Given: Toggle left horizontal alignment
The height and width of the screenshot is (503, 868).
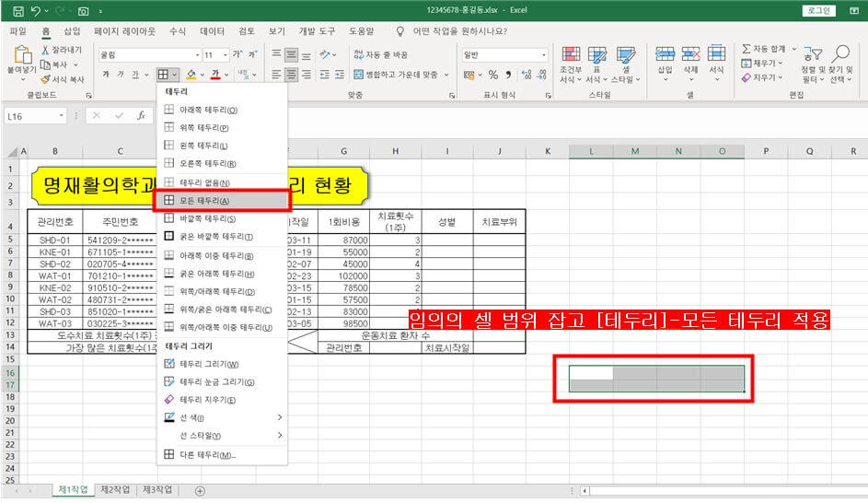Looking at the screenshot, I should click(x=276, y=75).
